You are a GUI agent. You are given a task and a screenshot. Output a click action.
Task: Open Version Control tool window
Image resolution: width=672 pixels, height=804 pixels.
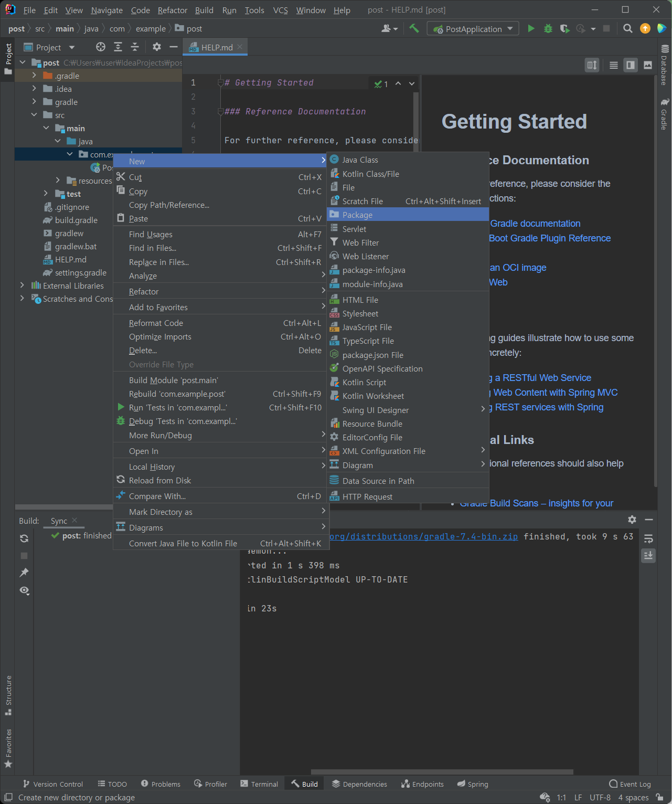[52, 784]
